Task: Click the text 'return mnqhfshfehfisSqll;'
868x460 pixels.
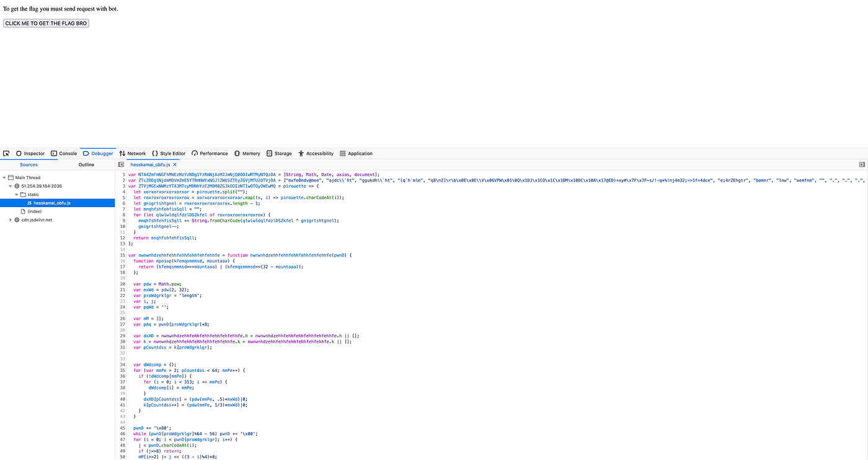Action: point(165,237)
